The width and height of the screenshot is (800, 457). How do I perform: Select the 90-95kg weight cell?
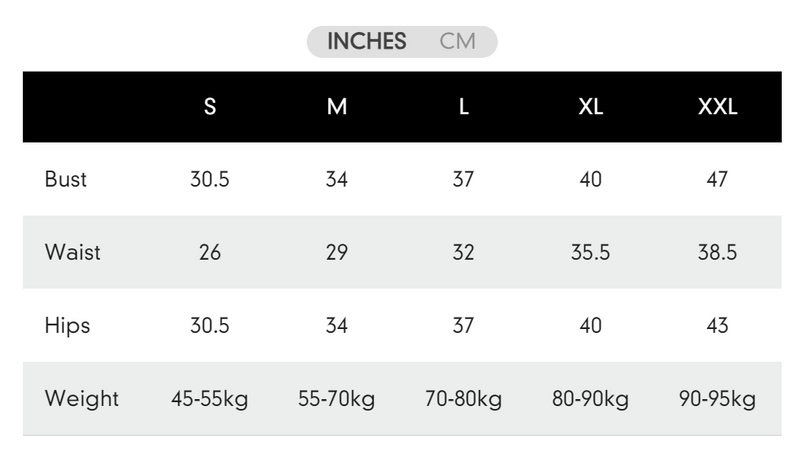717,399
